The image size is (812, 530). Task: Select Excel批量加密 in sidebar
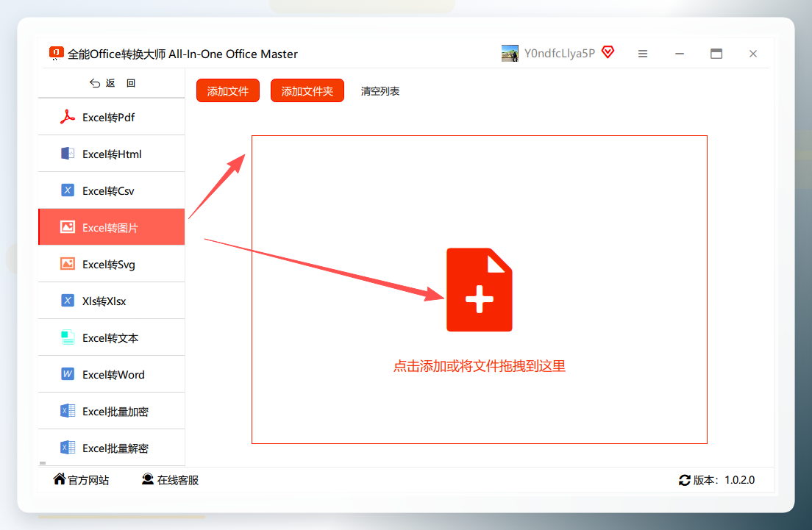(x=111, y=411)
